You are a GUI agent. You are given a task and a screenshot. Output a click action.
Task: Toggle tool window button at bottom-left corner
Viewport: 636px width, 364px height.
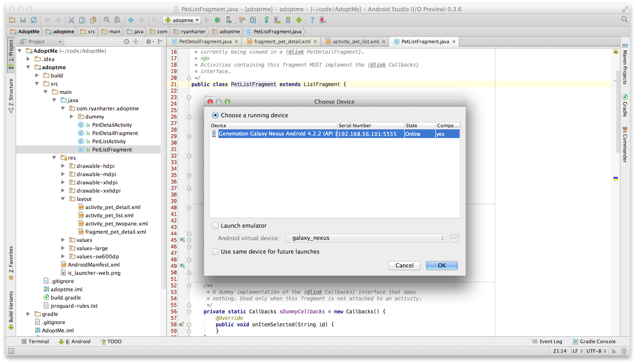pos(11,351)
